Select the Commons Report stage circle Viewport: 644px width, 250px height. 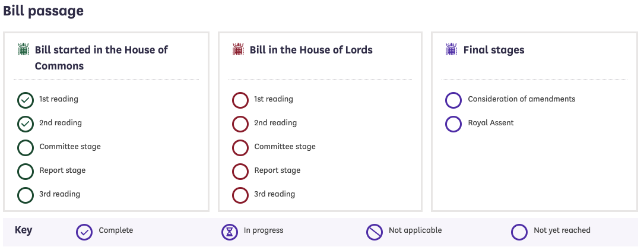(x=26, y=172)
